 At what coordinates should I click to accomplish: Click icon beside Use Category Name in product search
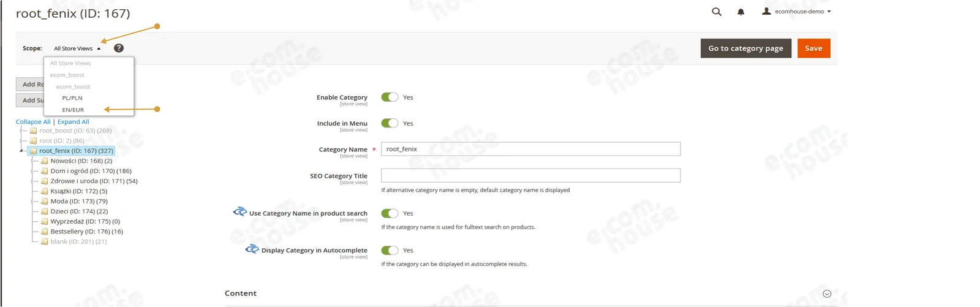[x=239, y=212]
